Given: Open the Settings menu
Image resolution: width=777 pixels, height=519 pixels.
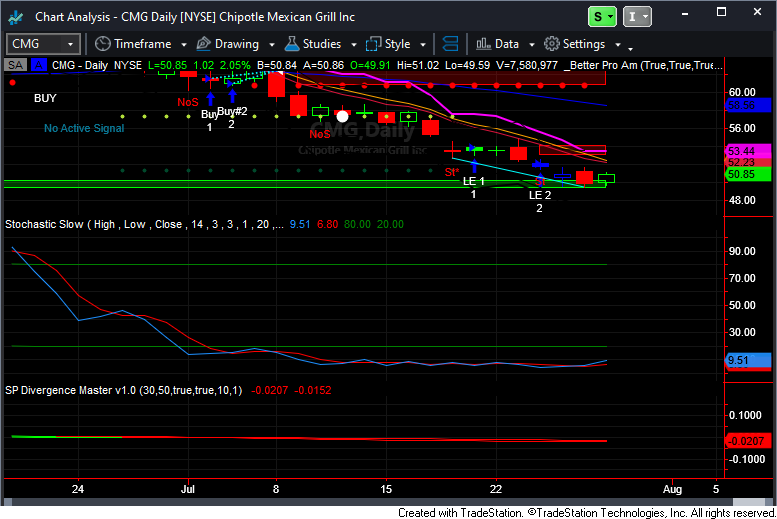Looking at the screenshot, I should [x=584, y=44].
